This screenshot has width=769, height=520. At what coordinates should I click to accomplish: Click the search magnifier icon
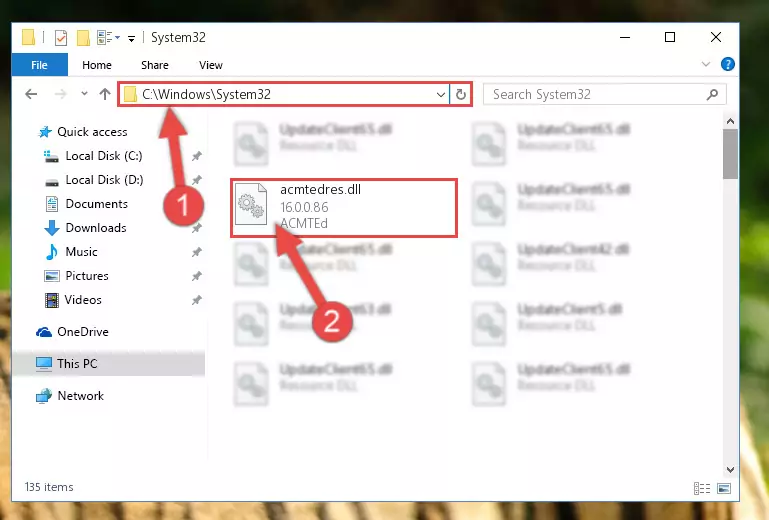click(713, 94)
